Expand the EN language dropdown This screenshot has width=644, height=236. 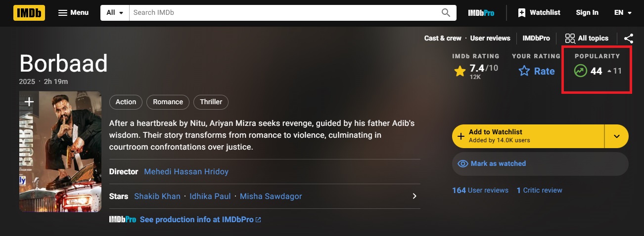coord(623,13)
